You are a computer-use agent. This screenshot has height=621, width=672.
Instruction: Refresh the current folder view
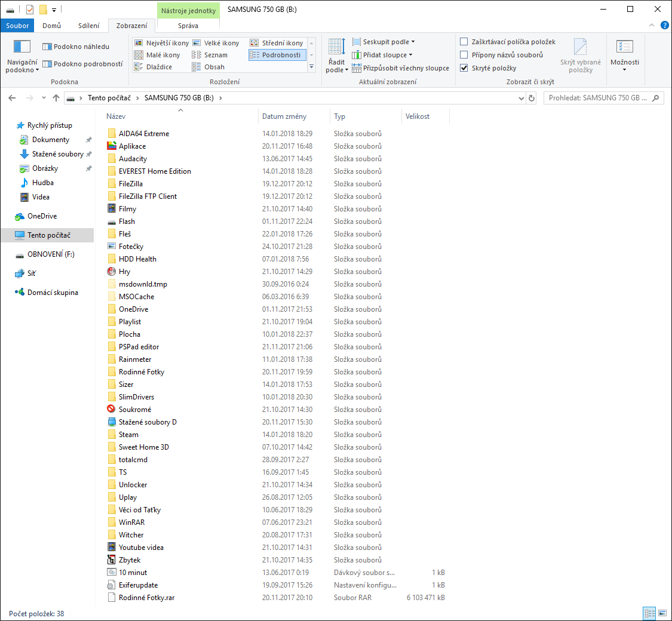tap(532, 98)
